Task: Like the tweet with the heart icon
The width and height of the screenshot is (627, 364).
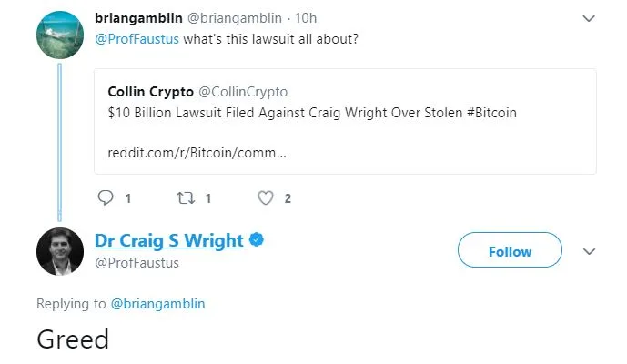Action: 266,197
